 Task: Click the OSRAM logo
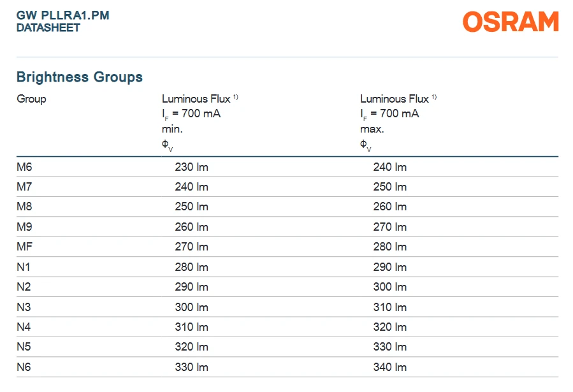(511, 22)
